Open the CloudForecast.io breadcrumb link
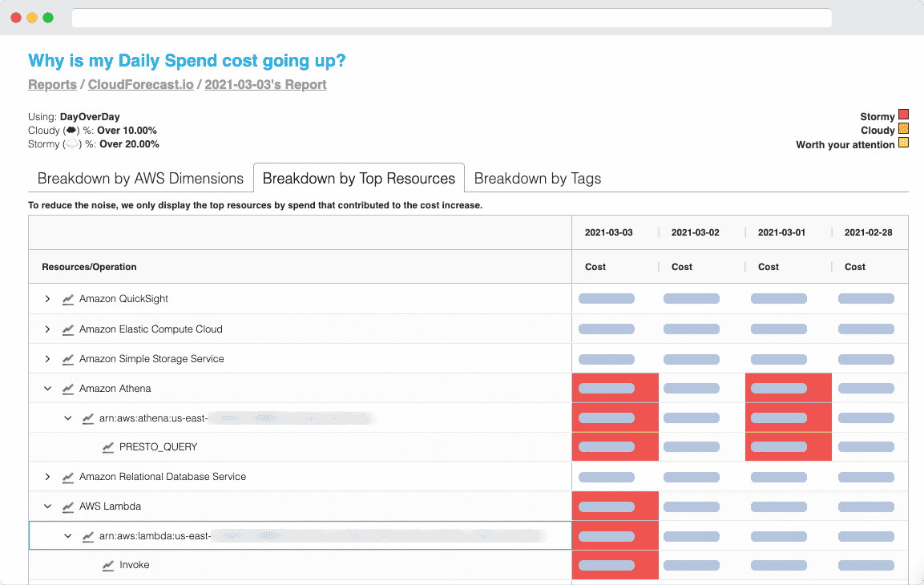Image resolution: width=924 pixels, height=585 pixels. click(x=141, y=84)
